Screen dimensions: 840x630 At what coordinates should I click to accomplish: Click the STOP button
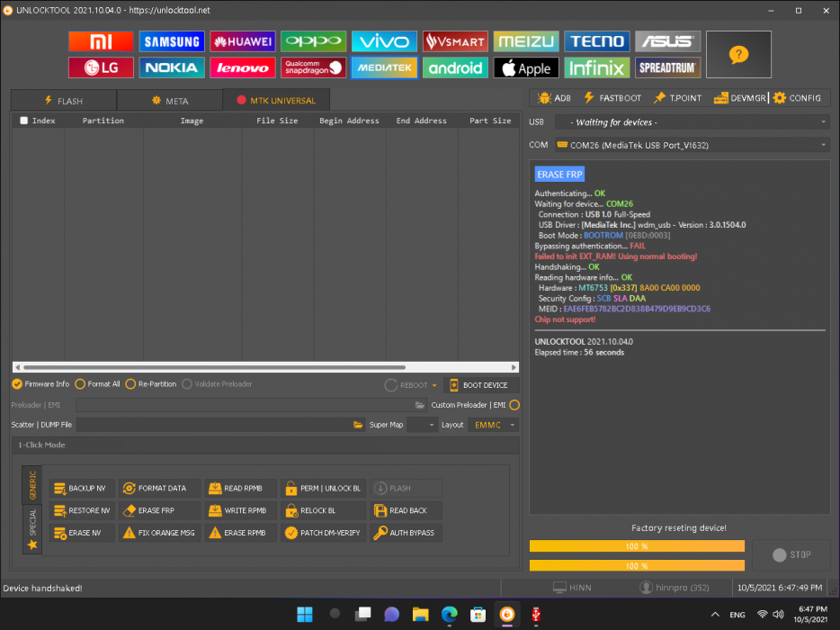[791, 554]
